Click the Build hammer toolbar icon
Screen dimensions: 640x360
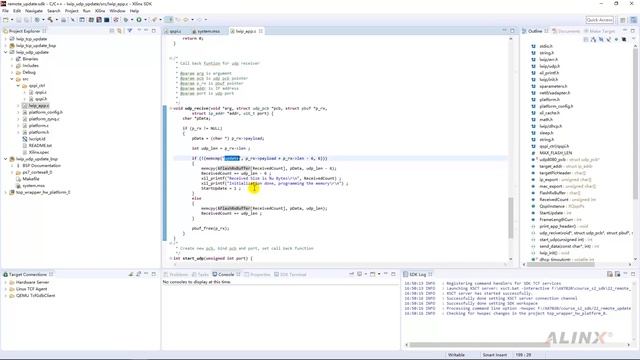[x=50, y=20]
